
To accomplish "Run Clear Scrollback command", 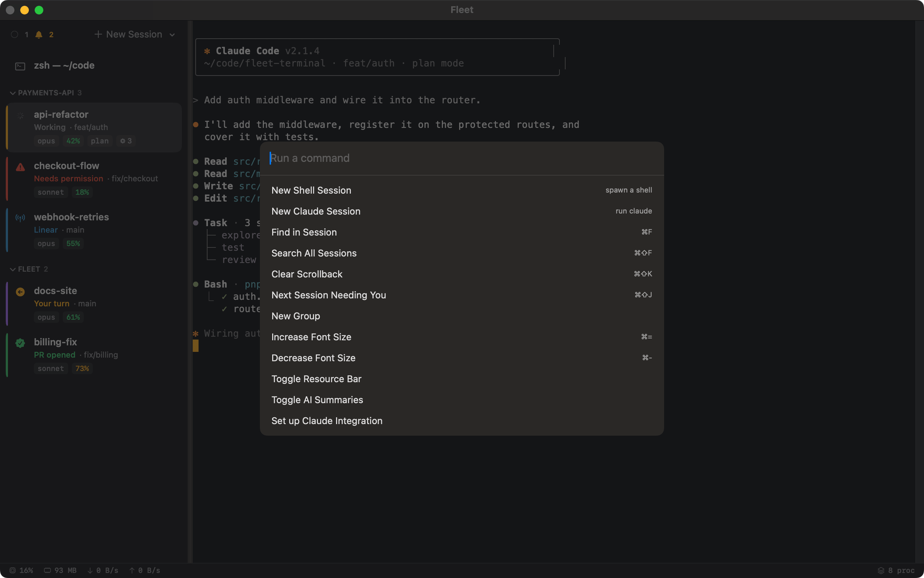I will pos(462,274).
